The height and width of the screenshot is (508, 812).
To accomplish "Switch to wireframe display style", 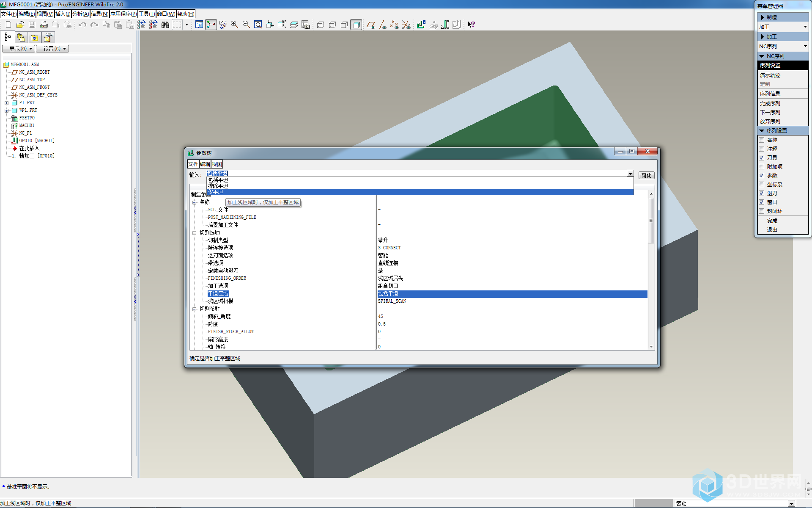I will [321, 25].
